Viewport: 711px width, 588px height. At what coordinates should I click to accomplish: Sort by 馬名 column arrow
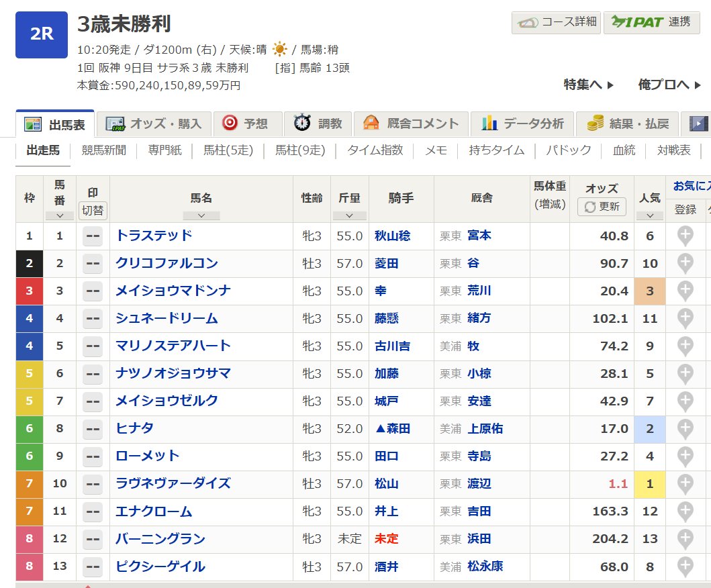pyautogui.click(x=201, y=215)
